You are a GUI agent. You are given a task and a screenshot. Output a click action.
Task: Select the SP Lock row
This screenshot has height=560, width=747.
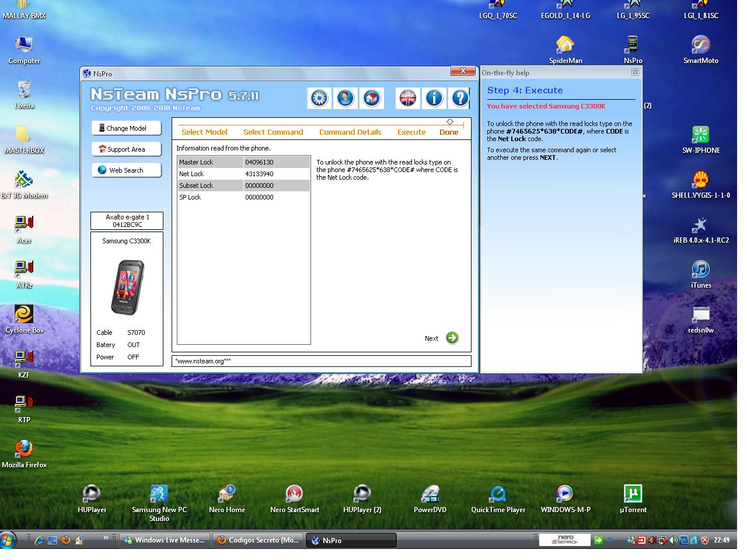point(244,197)
